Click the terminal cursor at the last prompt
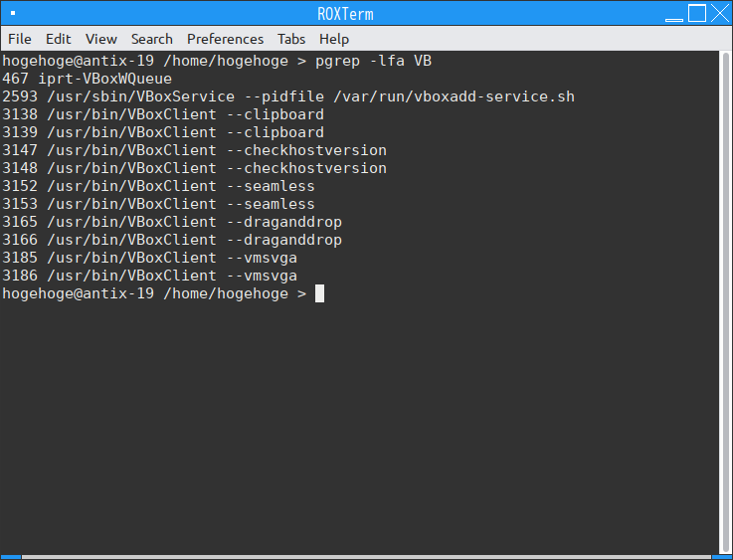 tap(319, 293)
